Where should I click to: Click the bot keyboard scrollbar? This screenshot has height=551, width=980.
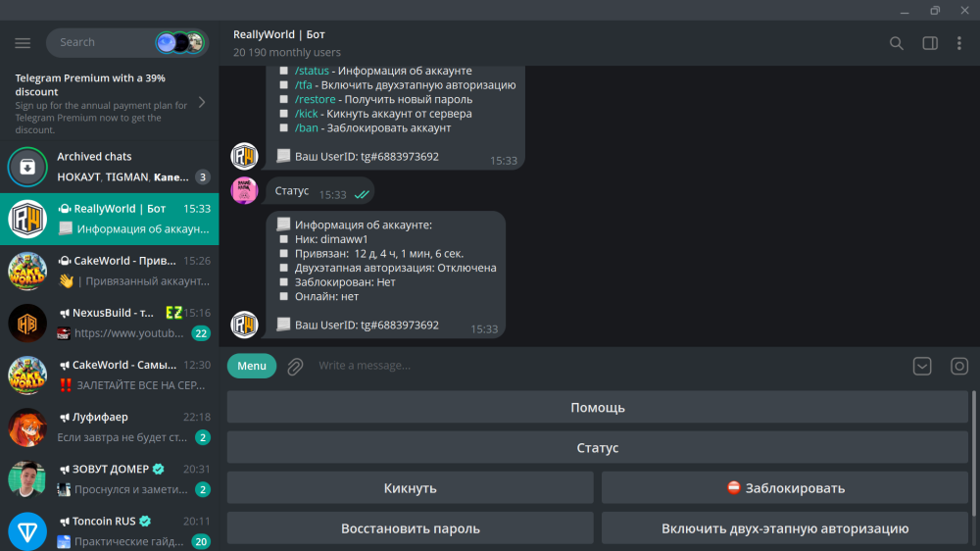pos(974,453)
